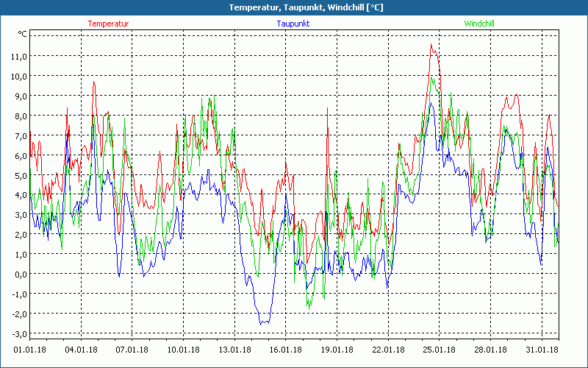Click the y-axis value '8,0'
The width and height of the screenshot is (588, 368).
click(x=21, y=116)
